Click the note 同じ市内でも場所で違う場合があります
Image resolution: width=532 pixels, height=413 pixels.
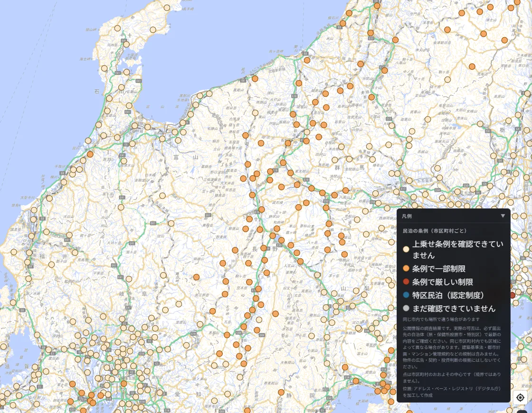coord(441,319)
